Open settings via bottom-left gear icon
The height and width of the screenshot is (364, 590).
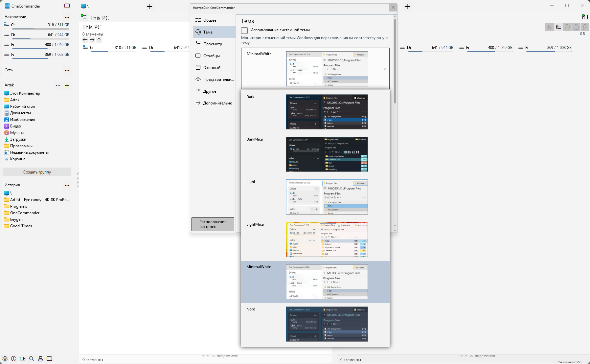pyautogui.click(x=5, y=359)
